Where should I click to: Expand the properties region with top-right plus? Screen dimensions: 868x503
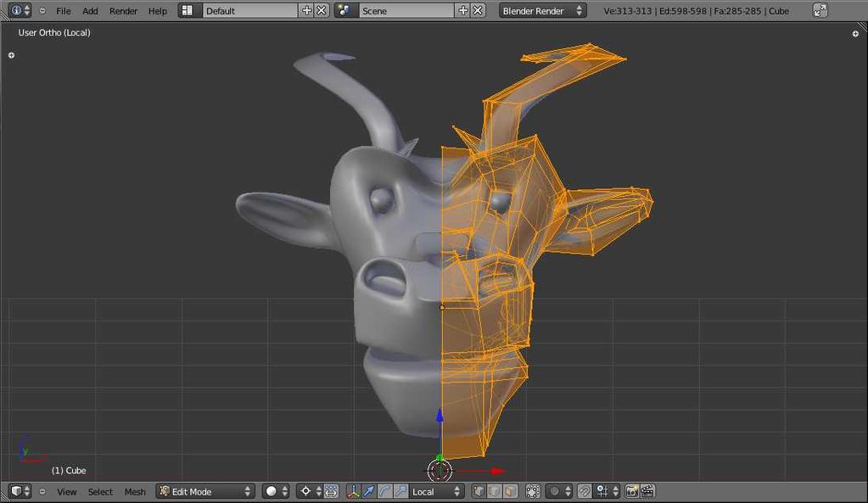pos(855,34)
